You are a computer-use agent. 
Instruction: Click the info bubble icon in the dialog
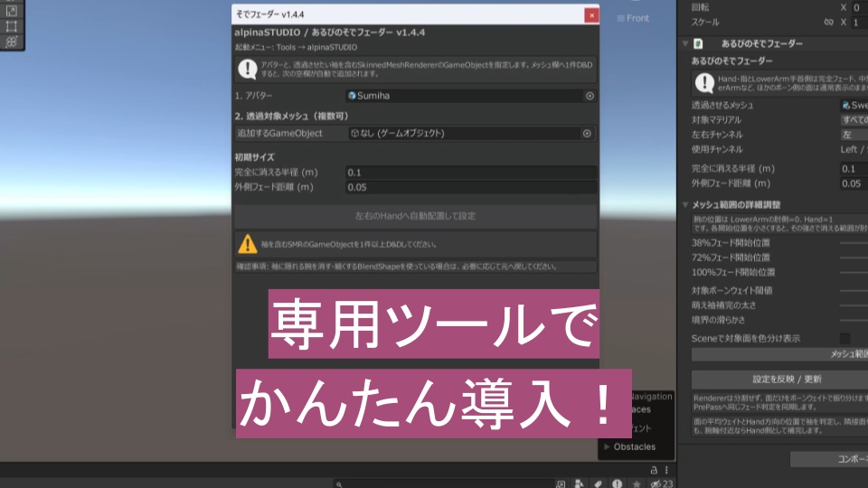point(248,70)
